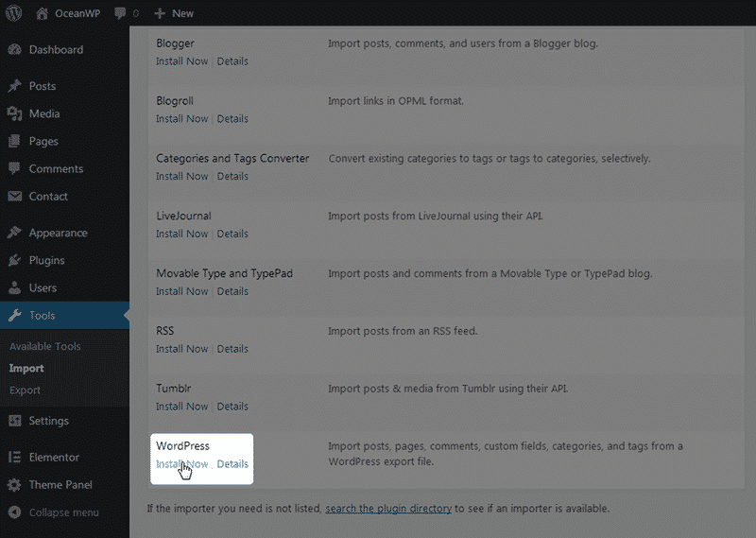
Task: Click the LiveJournal importer description text
Action: pyautogui.click(x=436, y=216)
